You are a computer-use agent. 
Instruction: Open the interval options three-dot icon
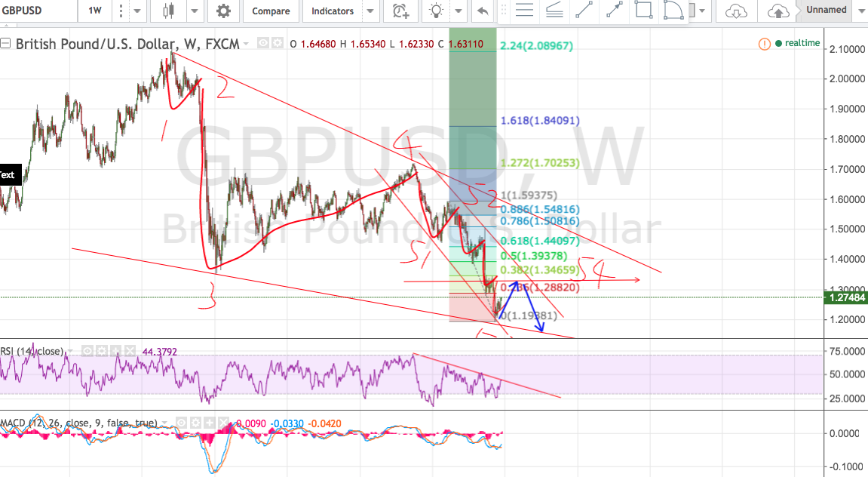(121, 11)
